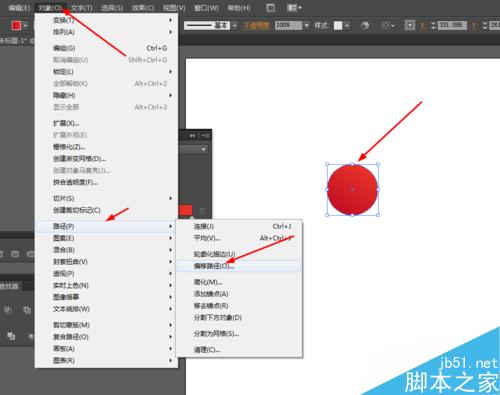500x395 pixels.
Task: Click the red fill color swatch in control bar
Action: 16,25
